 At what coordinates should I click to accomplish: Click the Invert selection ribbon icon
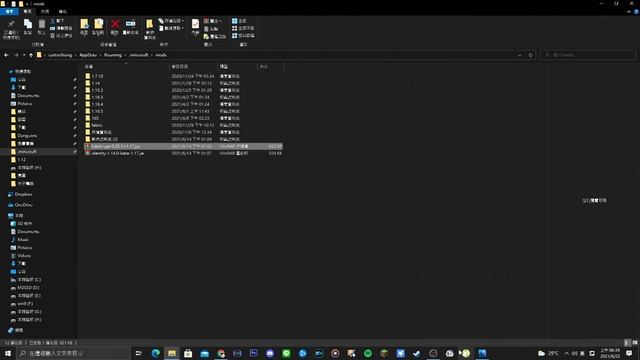(x=235, y=36)
